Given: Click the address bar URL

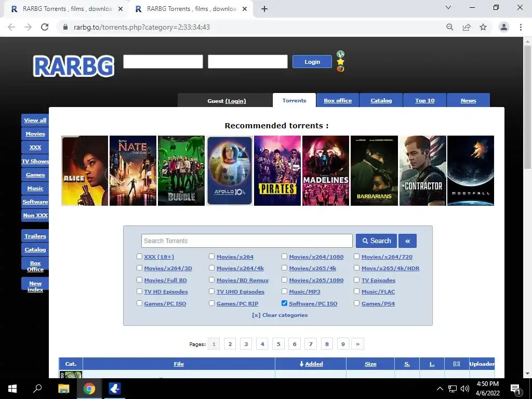Looking at the screenshot, I should pyautogui.click(x=142, y=27).
